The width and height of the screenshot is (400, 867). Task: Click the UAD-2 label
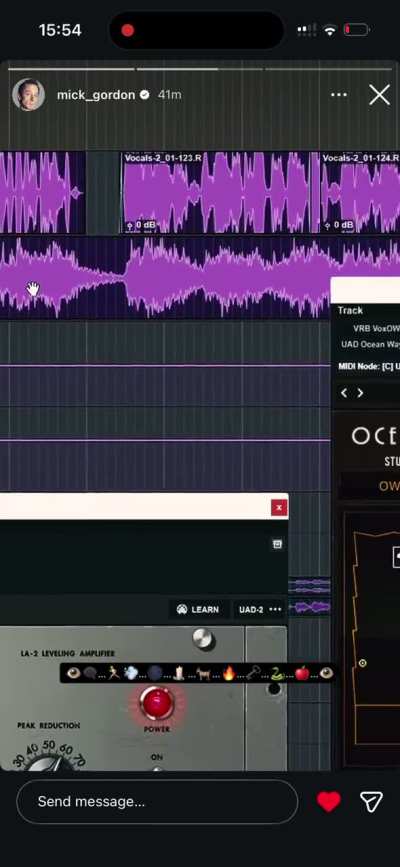tap(251, 609)
